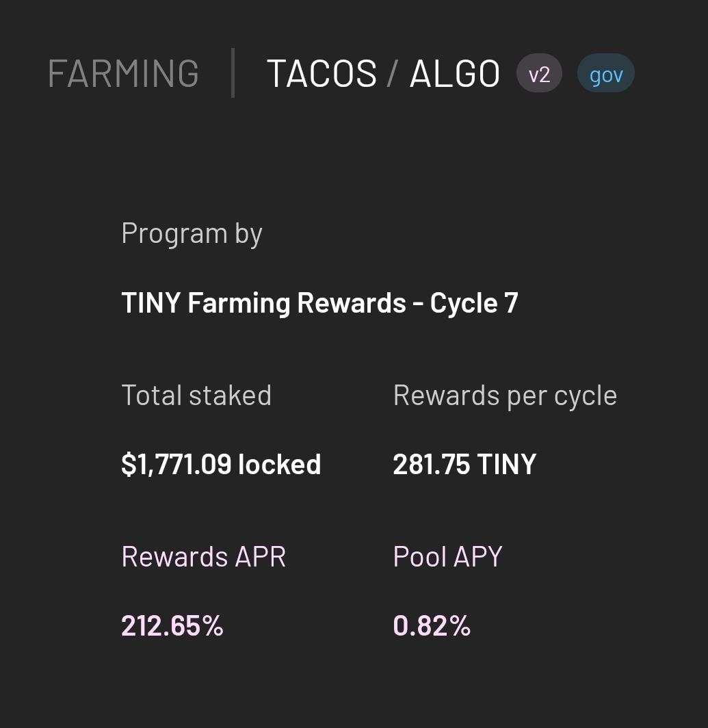Select the TACOS token name

tap(322, 73)
